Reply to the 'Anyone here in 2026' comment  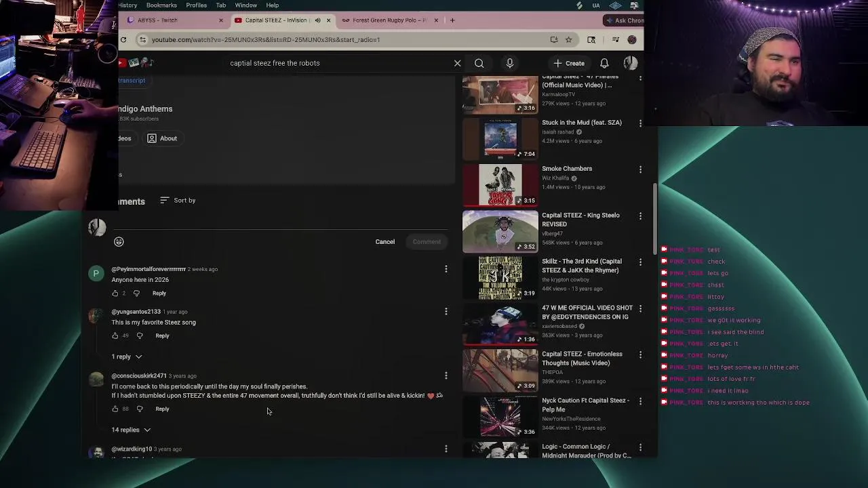pos(159,293)
